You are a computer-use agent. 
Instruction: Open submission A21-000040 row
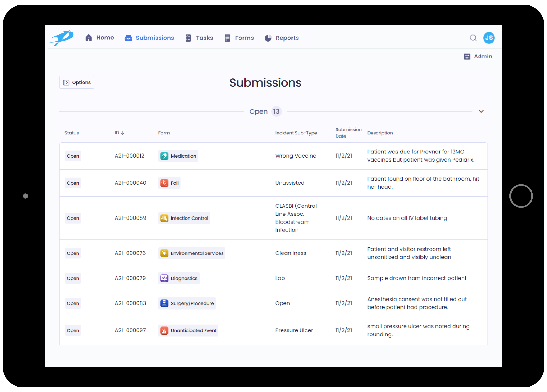(130, 183)
